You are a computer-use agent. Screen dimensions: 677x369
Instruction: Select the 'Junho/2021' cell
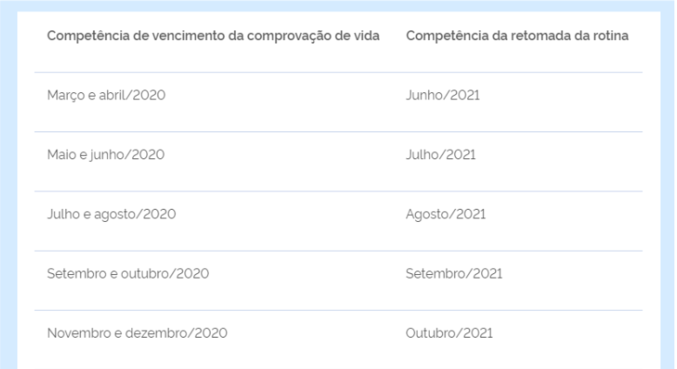(443, 95)
